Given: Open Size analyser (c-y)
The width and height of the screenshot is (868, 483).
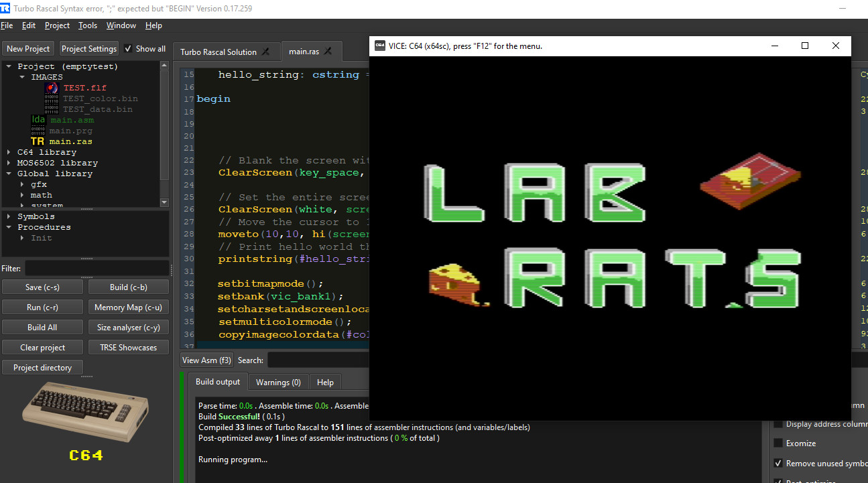Looking at the screenshot, I should click(128, 327).
